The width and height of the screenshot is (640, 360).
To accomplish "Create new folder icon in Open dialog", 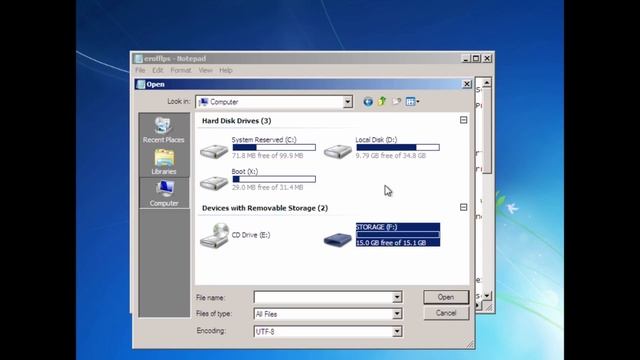I will tap(396, 102).
